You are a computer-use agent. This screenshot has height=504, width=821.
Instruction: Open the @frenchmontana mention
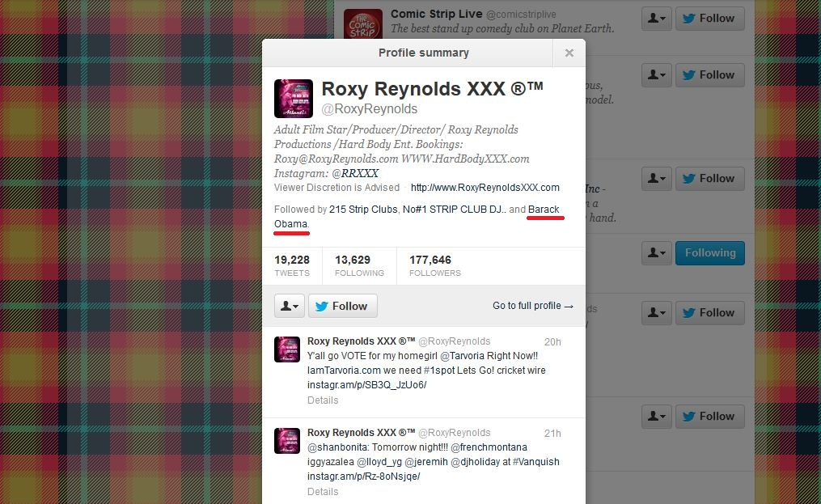click(489, 447)
